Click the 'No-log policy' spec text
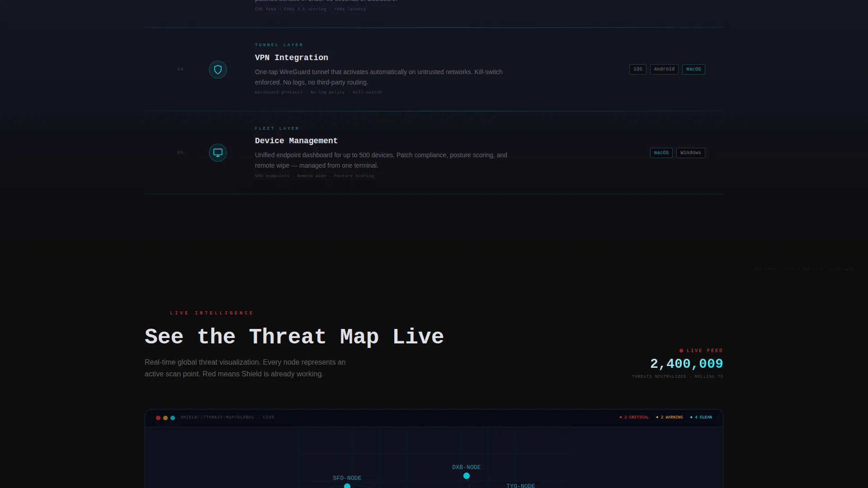The image size is (868, 488). tap(328, 92)
